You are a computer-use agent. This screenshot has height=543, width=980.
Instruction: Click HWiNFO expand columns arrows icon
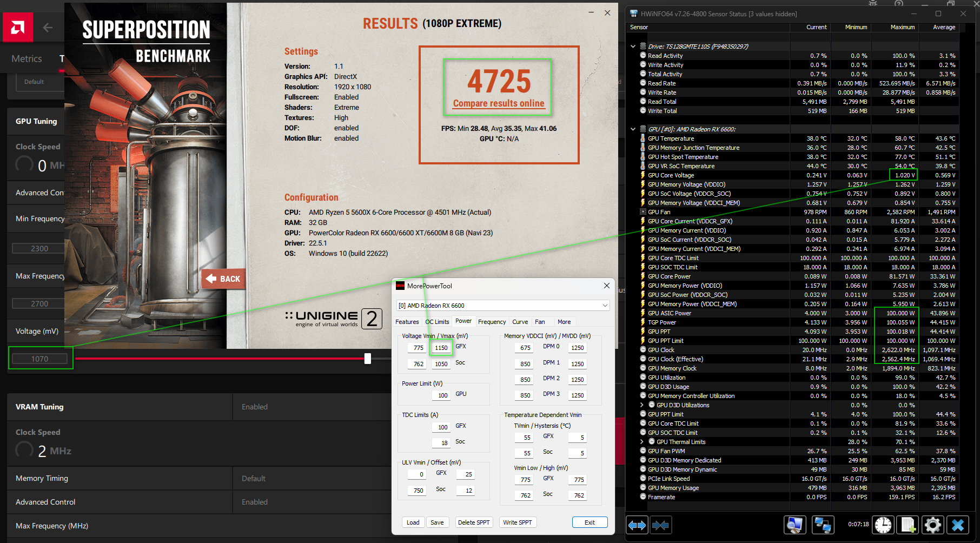pos(637,525)
